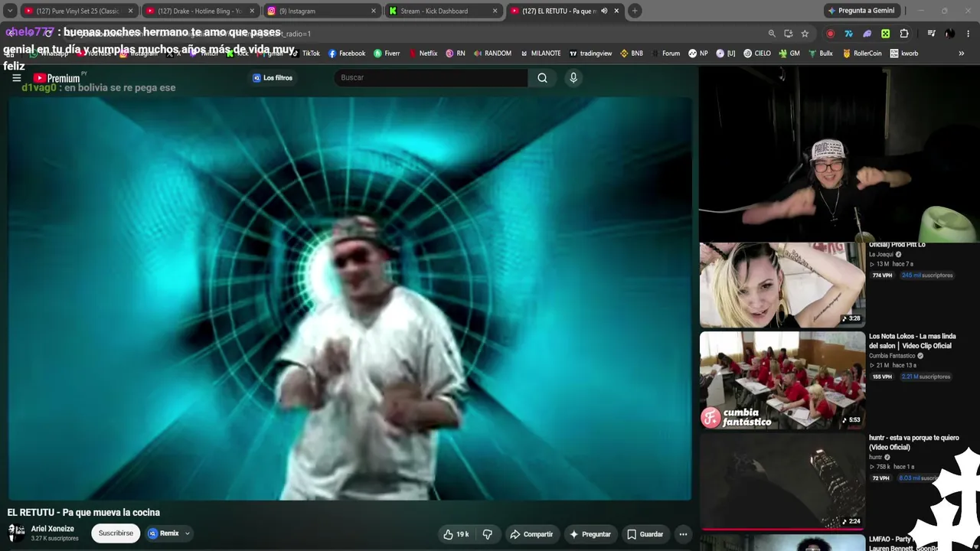Click the red record extension icon

pos(831,34)
